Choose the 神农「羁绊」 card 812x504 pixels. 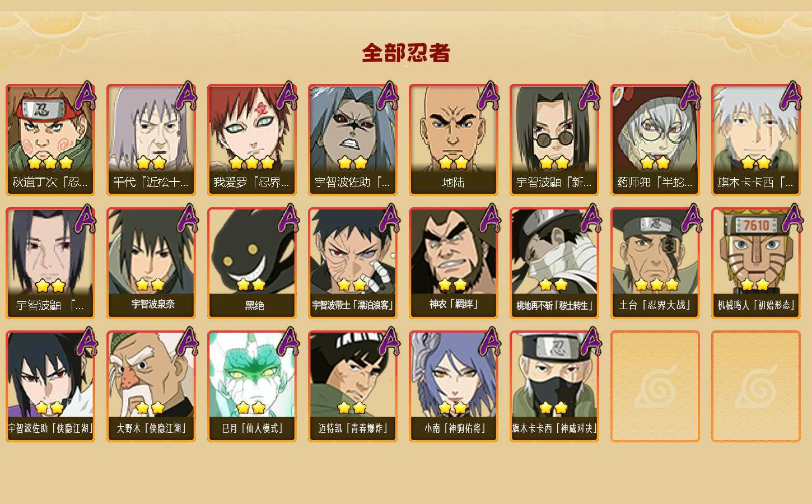[454, 263]
